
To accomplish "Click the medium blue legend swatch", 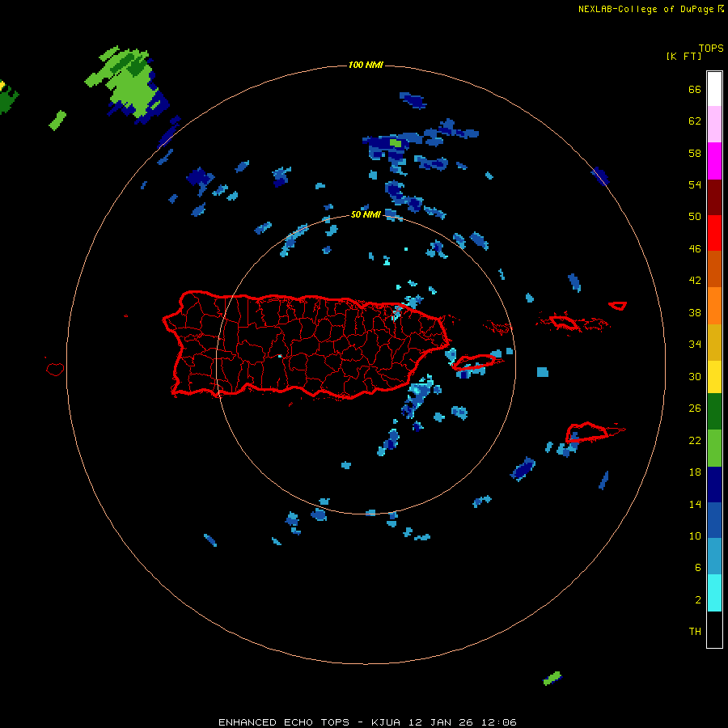I will click(714, 520).
